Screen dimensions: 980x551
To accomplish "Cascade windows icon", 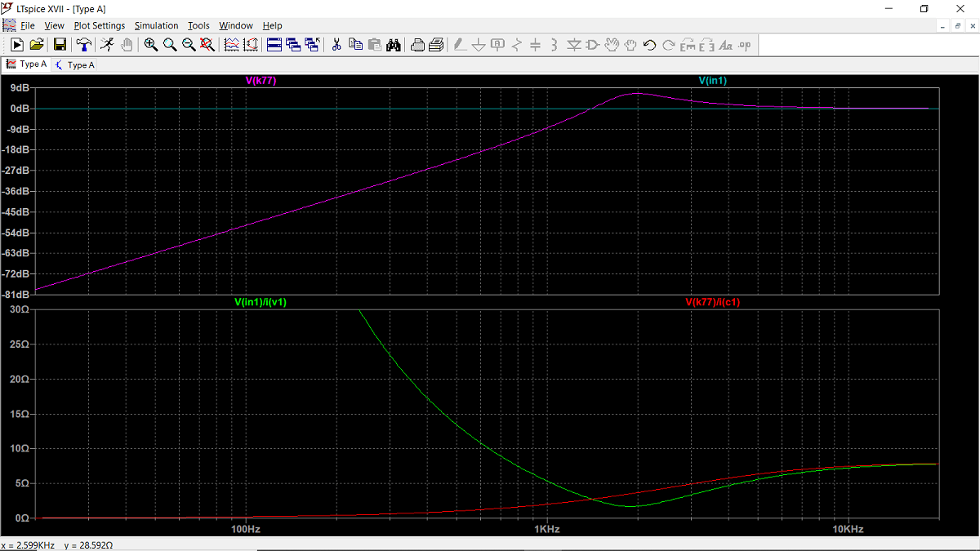I will pos(293,45).
